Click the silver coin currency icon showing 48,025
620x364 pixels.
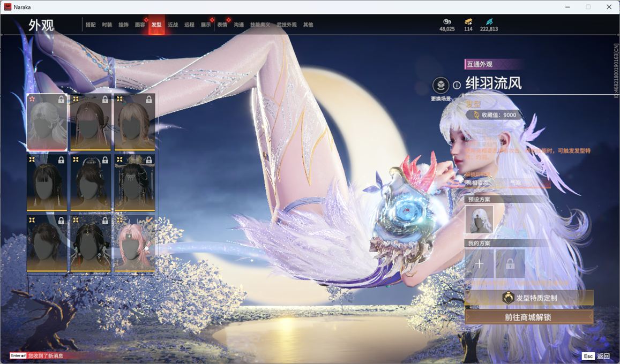pyautogui.click(x=447, y=21)
